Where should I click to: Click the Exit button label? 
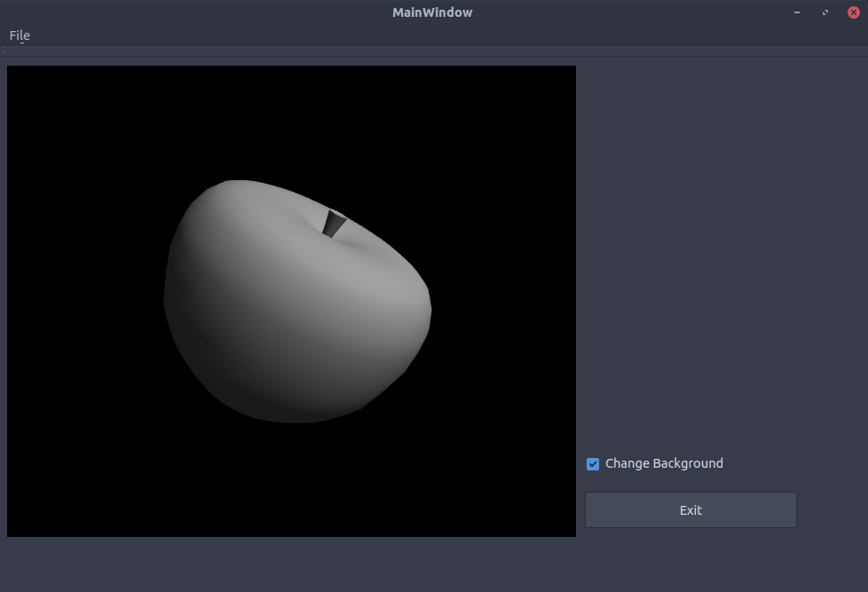pyautogui.click(x=690, y=509)
